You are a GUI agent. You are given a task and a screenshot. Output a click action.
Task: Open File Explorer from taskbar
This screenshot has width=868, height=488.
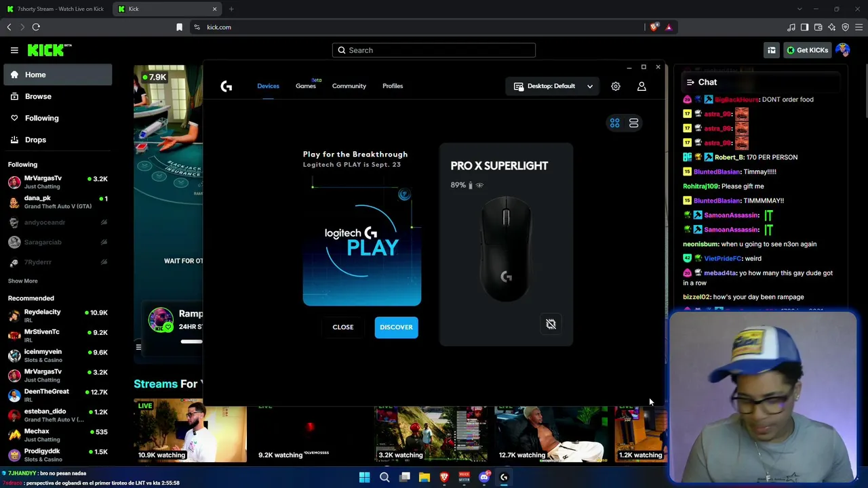[425, 477]
